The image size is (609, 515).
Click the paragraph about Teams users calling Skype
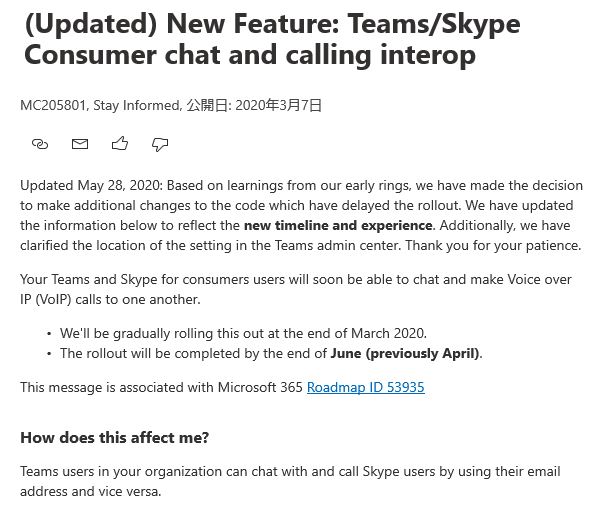pyautogui.click(x=290, y=481)
